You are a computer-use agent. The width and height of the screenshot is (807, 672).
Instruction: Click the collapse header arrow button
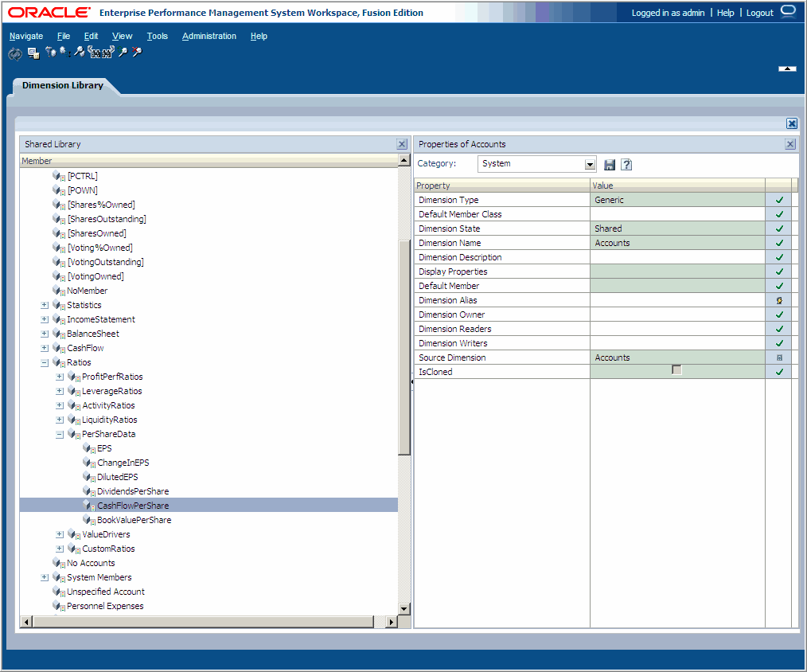(x=787, y=68)
